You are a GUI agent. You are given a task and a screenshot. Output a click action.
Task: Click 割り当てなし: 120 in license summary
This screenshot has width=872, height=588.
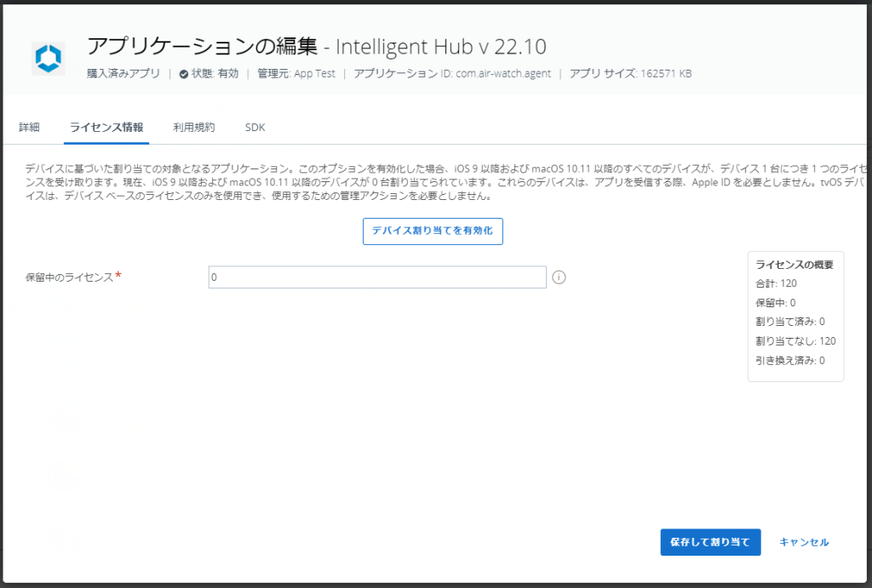tap(795, 341)
